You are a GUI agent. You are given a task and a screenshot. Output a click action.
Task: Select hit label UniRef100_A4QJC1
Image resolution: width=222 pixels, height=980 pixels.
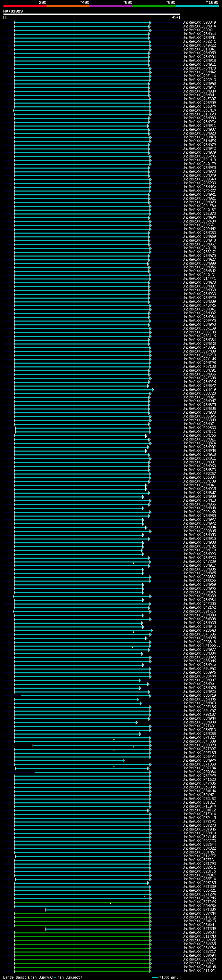tap(199, 275)
